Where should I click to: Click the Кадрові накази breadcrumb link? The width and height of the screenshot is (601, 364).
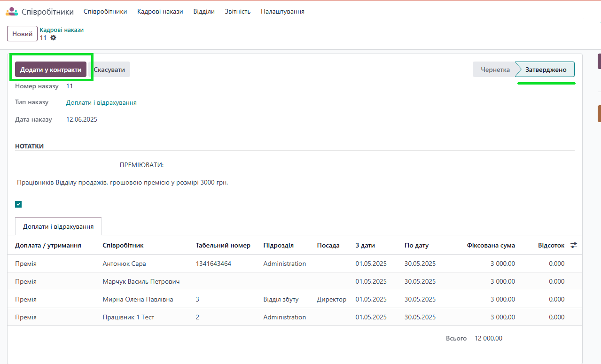click(x=62, y=30)
